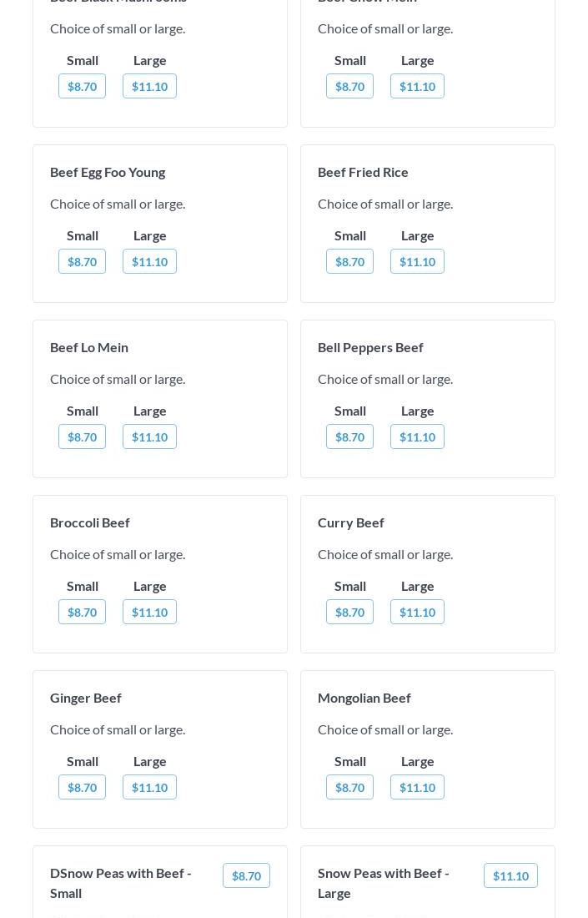Click DSnow Peas with Beef Small price
The height and width of the screenshot is (918, 588).
246,875
